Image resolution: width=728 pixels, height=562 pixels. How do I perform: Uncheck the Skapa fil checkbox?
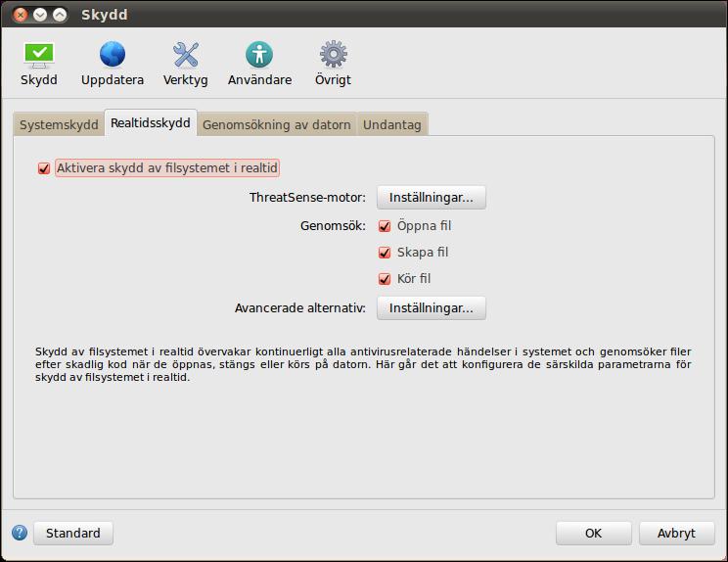coord(385,253)
